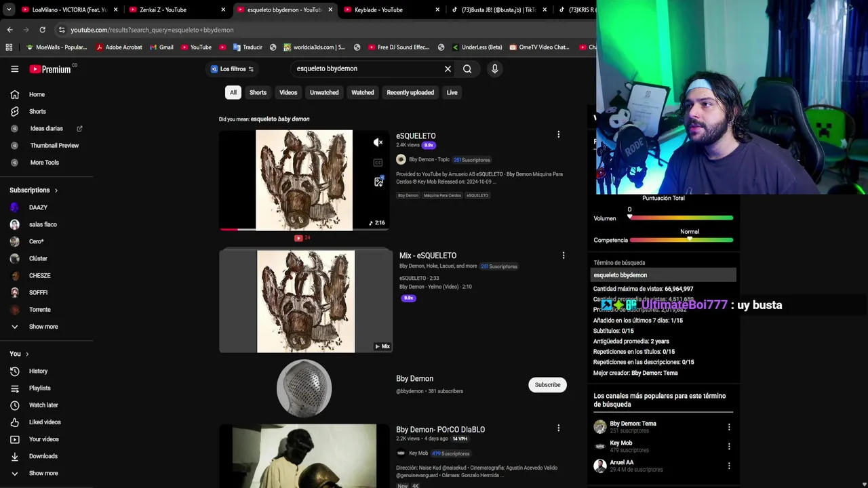Open the Gmail bookmark

click(x=161, y=47)
